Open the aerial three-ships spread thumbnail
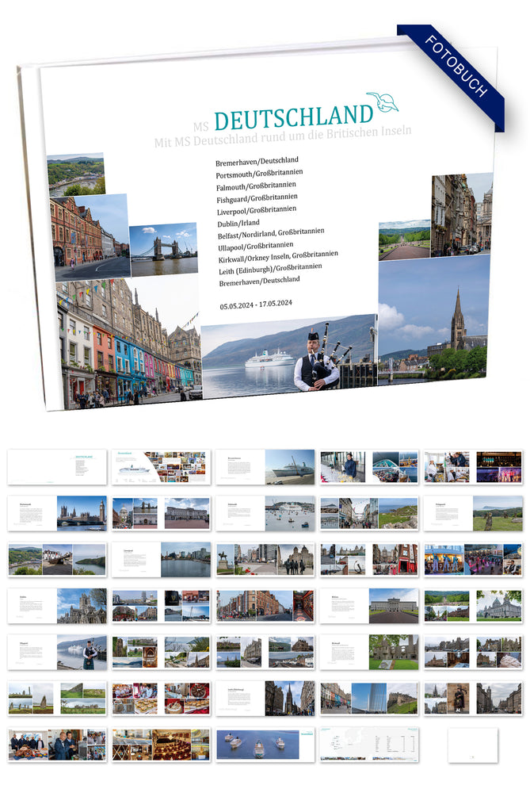 click(265, 745)
